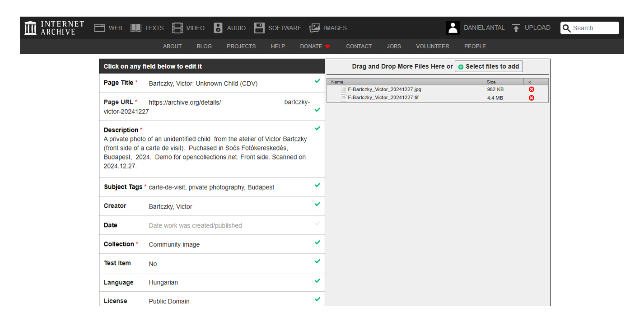The height and width of the screenshot is (322, 644).
Task: Click the Upload arrow icon
Action: (x=516, y=28)
